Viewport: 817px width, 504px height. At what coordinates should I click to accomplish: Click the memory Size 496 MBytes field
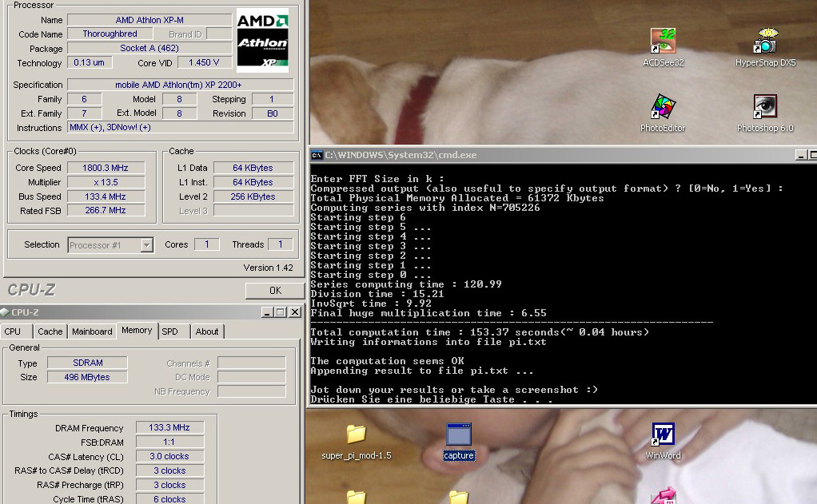[88, 377]
